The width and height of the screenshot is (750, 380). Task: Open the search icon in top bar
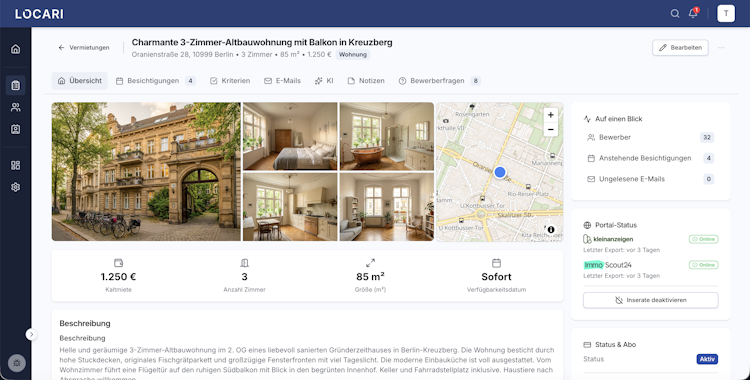click(x=674, y=13)
